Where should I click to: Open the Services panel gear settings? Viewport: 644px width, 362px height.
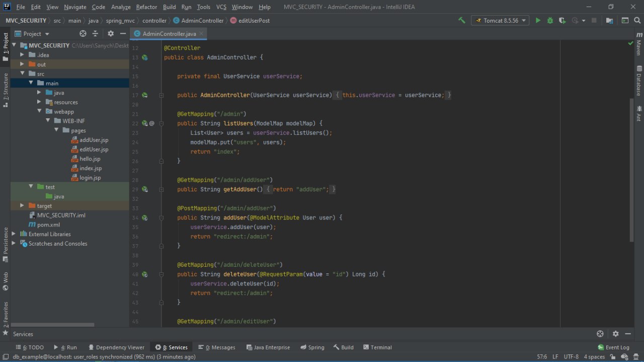[615, 334]
